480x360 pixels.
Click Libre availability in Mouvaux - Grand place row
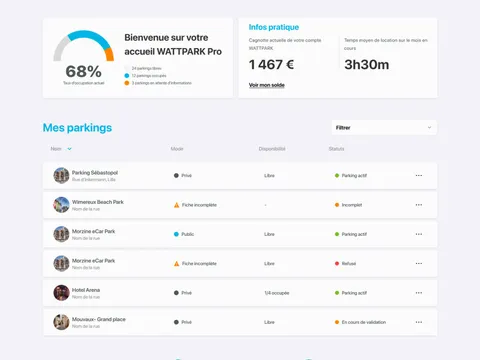pos(269,322)
